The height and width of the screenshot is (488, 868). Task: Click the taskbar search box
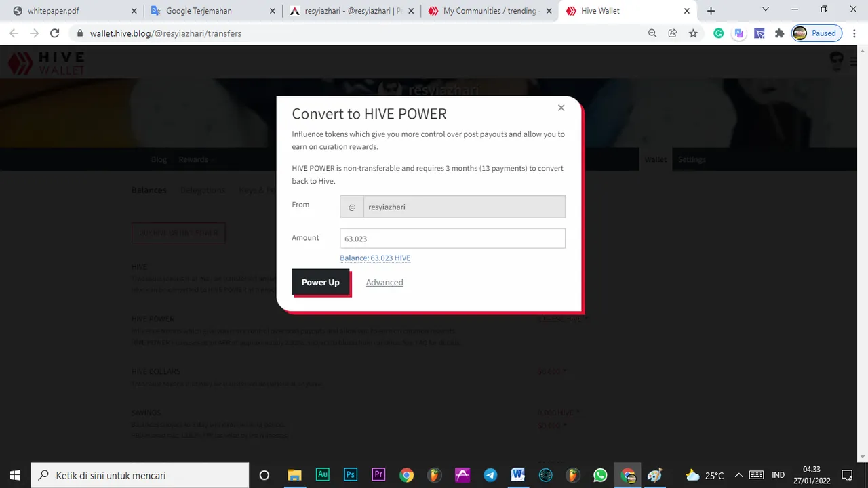click(x=140, y=475)
